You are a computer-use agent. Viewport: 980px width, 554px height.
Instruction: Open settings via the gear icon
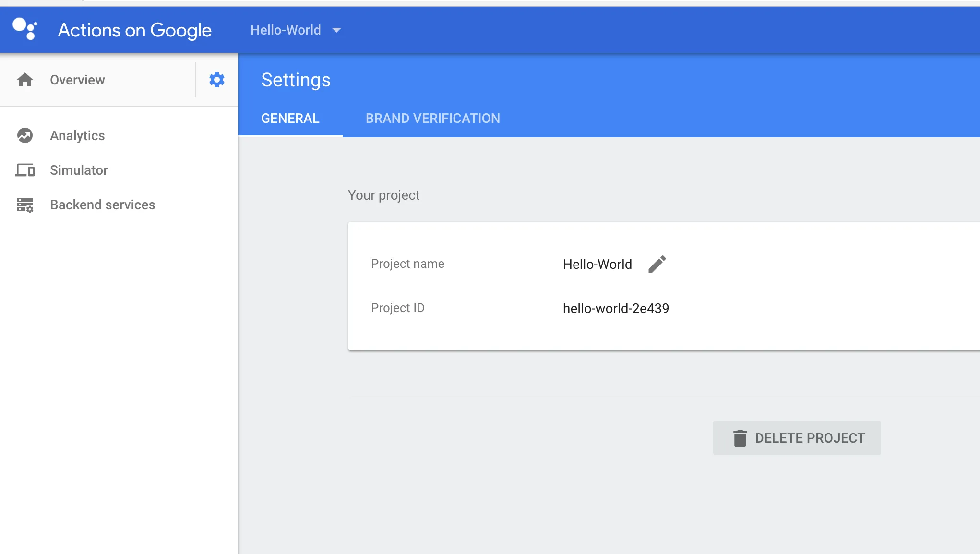(217, 80)
